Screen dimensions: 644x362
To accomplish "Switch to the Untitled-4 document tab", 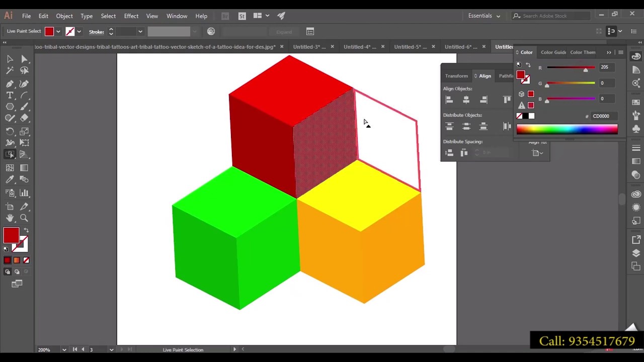I will point(360,47).
